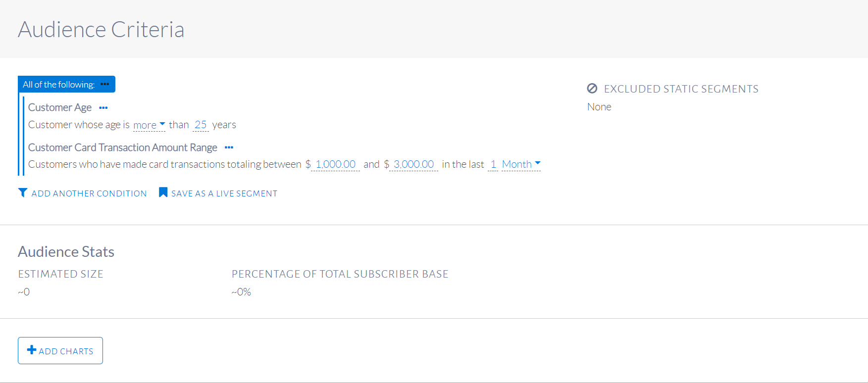Edit the minimum amount 1,000.00 field
The height and width of the screenshot is (383, 868).
pos(335,164)
